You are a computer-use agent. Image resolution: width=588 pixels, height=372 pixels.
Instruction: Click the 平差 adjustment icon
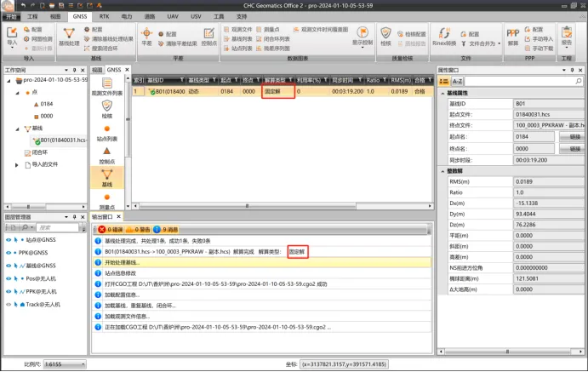[x=146, y=37]
